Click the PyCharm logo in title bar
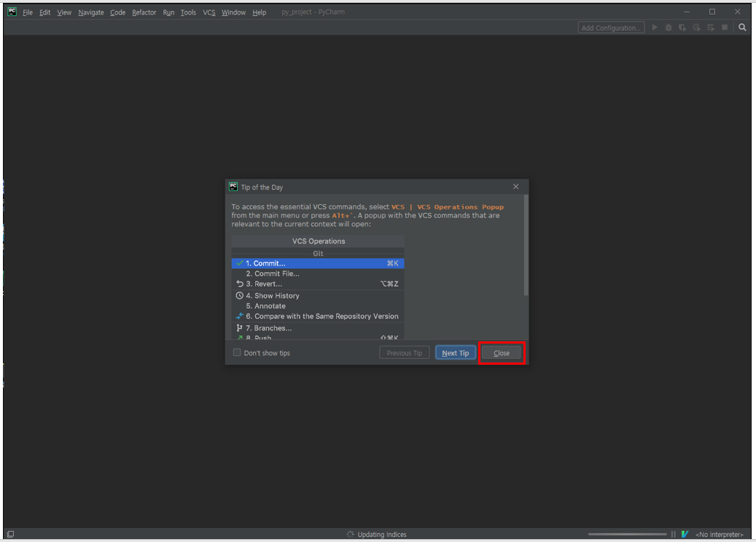 (12, 12)
